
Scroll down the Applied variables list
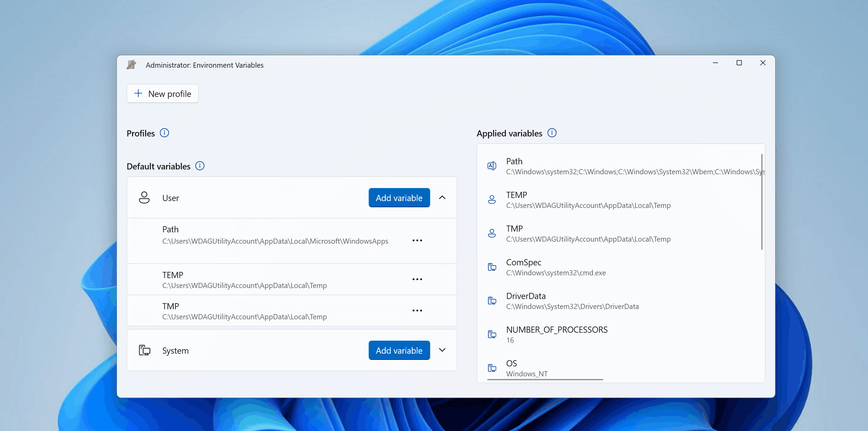point(763,332)
